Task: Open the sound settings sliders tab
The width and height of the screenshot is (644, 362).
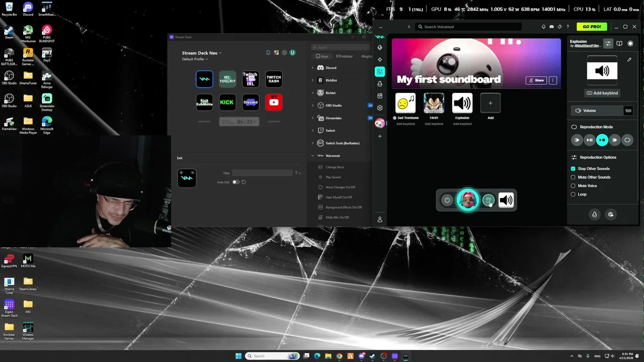Action: (x=608, y=44)
